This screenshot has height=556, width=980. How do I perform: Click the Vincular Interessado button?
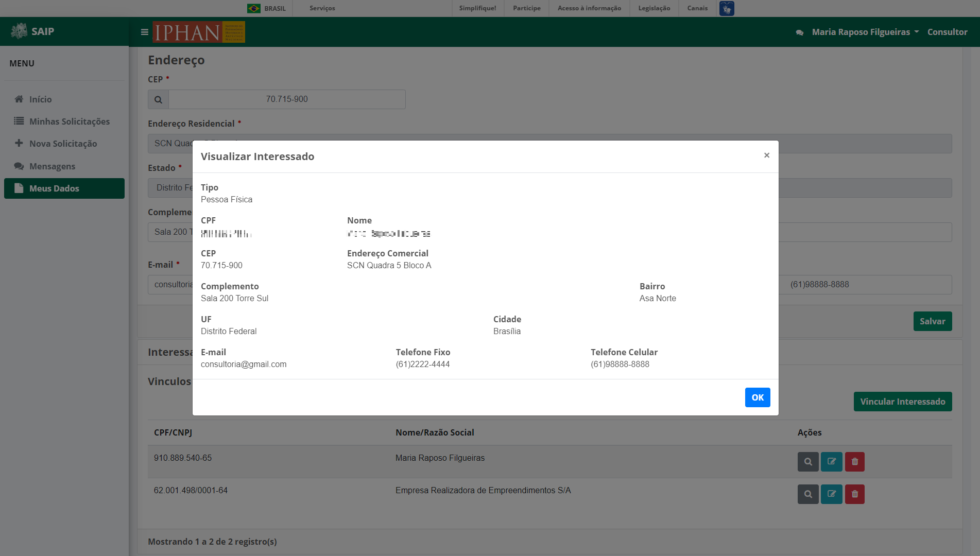pyautogui.click(x=902, y=402)
